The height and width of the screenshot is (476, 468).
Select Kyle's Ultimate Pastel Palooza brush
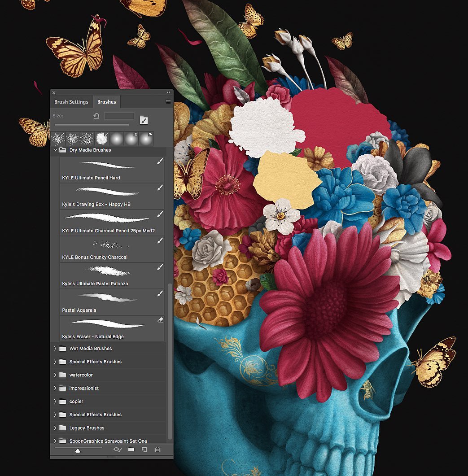pyautogui.click(x=112, y=275)
